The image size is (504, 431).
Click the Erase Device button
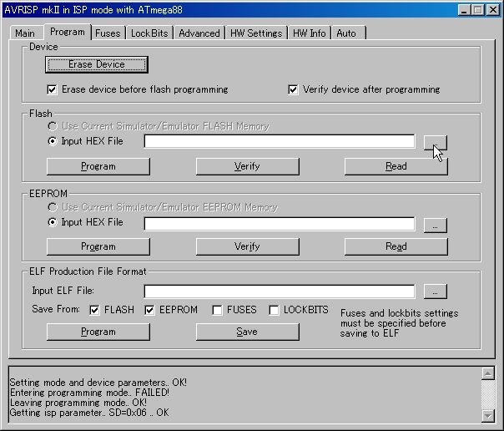[x=97, y=64]
